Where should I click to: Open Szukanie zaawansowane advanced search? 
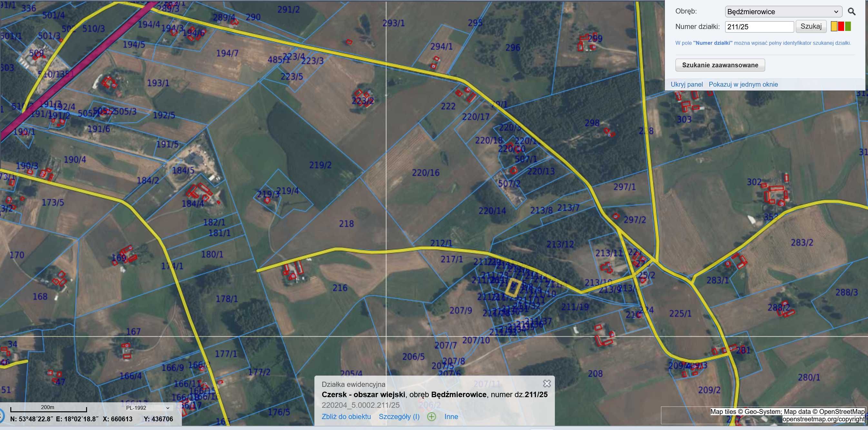[x=720, y=65]
